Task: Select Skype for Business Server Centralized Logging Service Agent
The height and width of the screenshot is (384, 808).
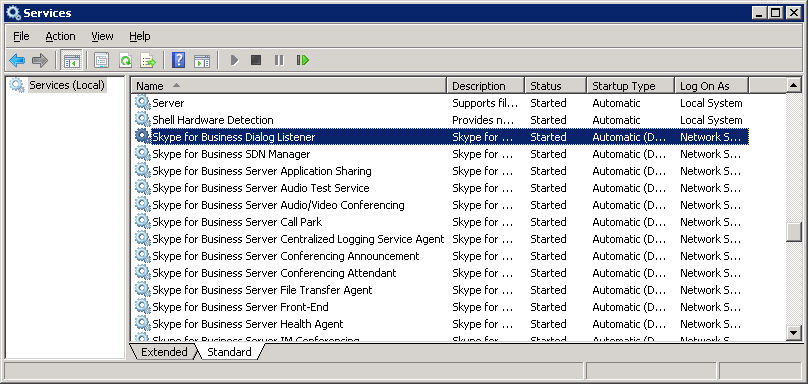Action: (298, 239)
